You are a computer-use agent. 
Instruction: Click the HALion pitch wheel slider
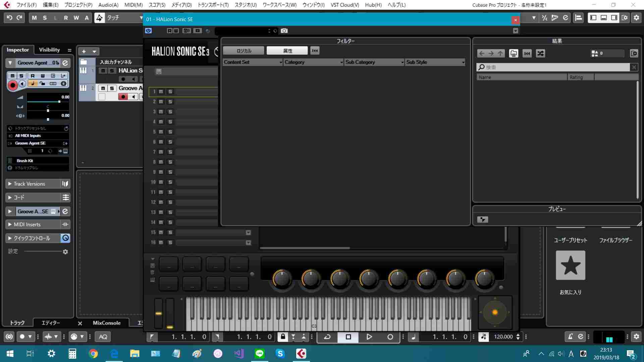159,313
